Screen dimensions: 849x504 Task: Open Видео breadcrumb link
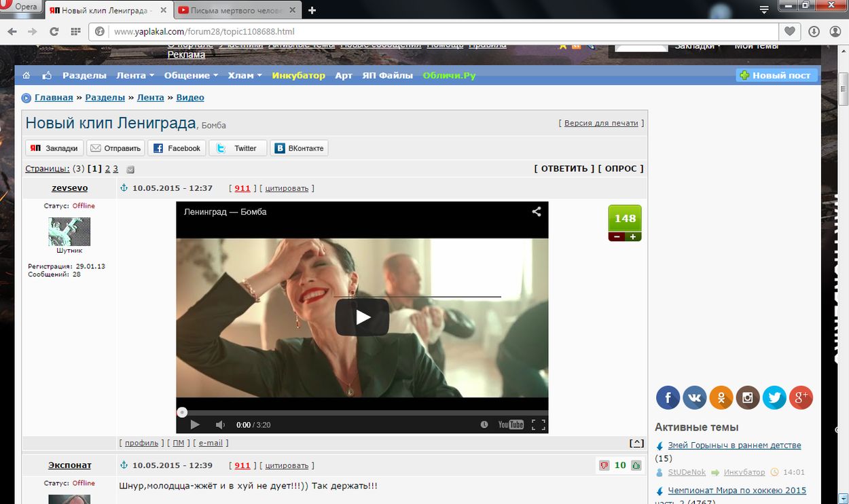tap(190, 97)
